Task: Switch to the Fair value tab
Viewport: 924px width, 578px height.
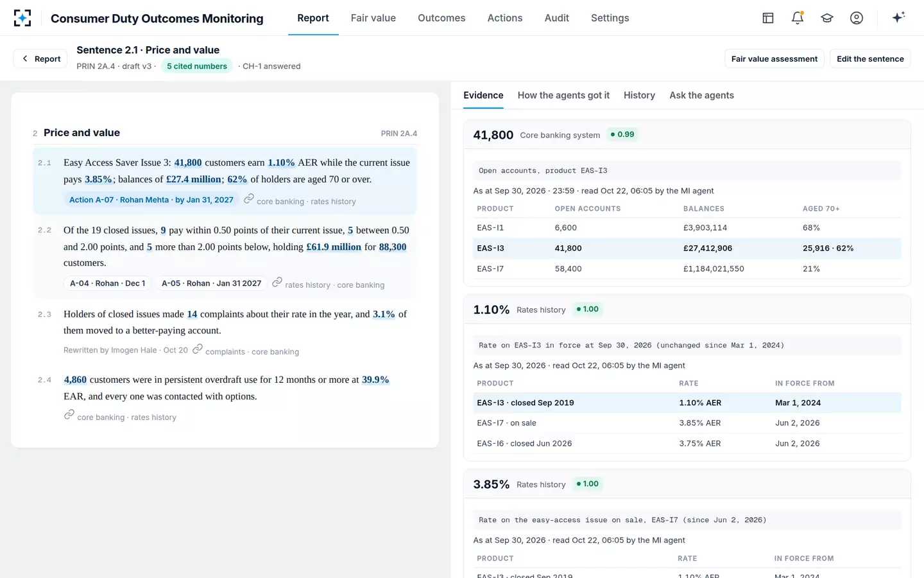Action: coord(373,18)
